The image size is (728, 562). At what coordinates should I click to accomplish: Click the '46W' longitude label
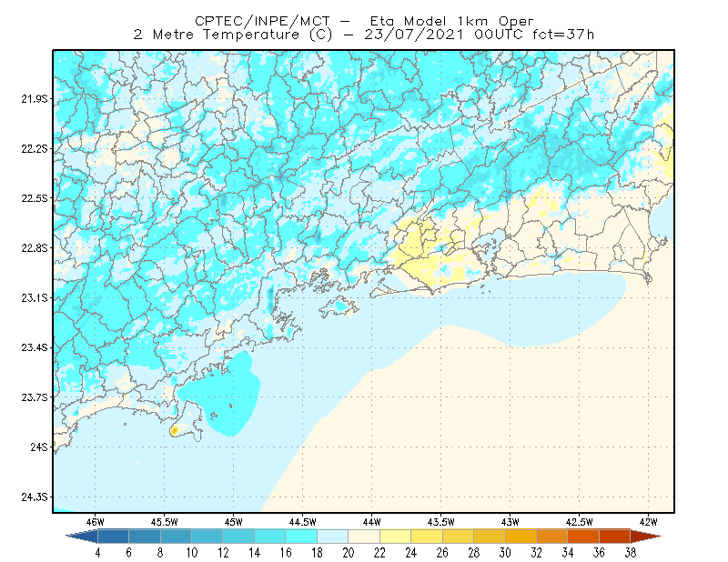96,522
